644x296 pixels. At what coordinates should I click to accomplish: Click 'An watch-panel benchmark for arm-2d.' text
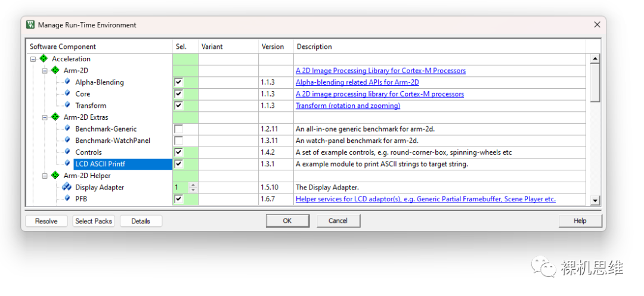coord(357,141)
